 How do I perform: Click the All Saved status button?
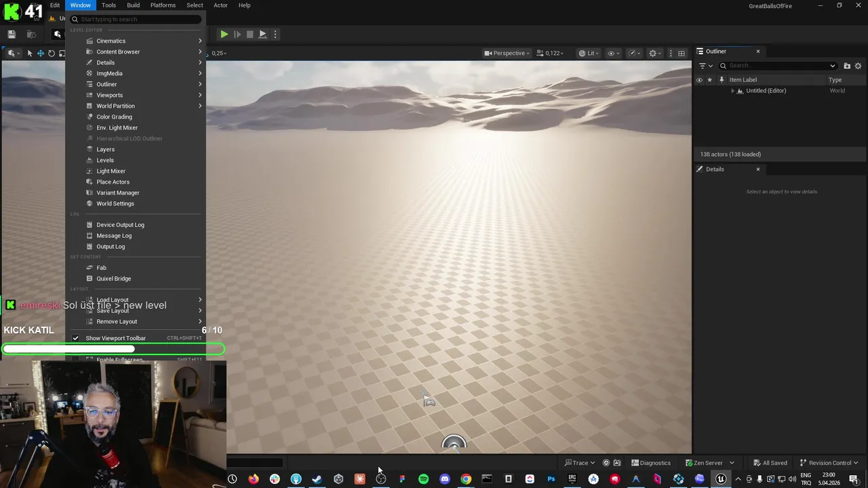(x=770, y=463)
